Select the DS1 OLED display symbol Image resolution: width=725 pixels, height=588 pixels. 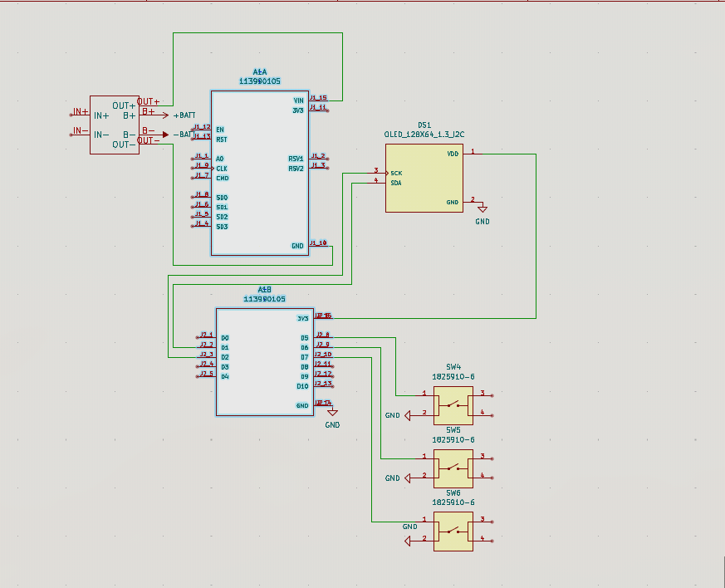[424, 179]
